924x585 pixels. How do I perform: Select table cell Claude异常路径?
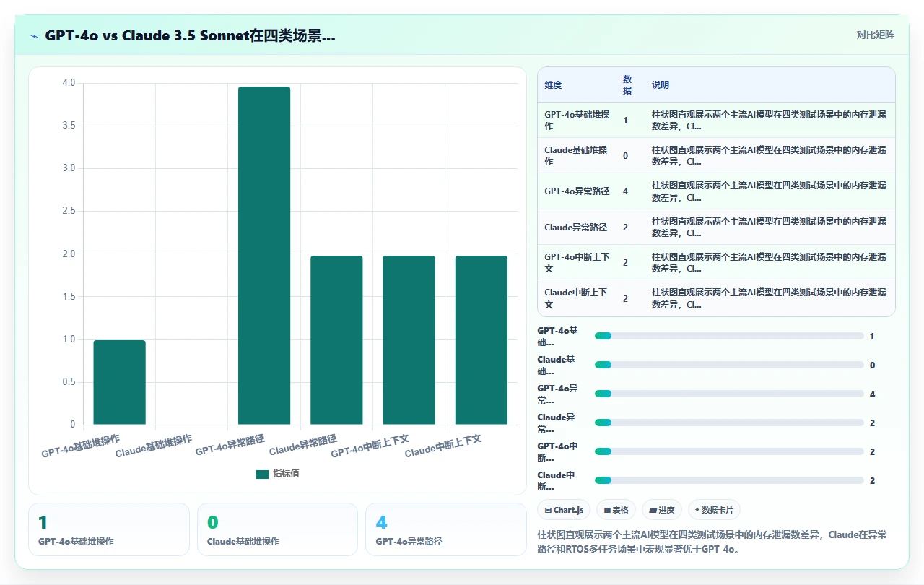(575, 227)
